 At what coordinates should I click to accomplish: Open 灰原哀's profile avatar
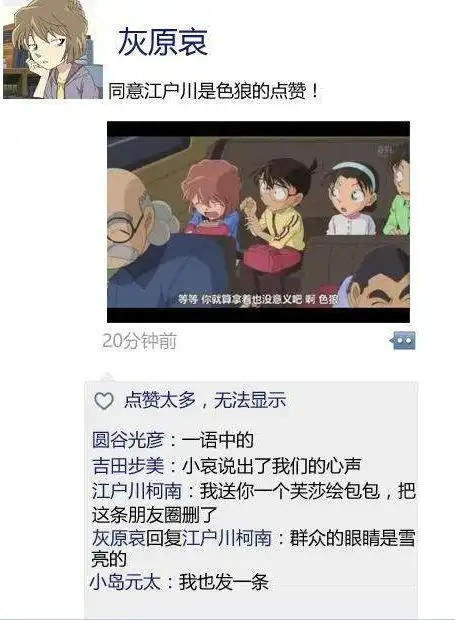point(52,49)
